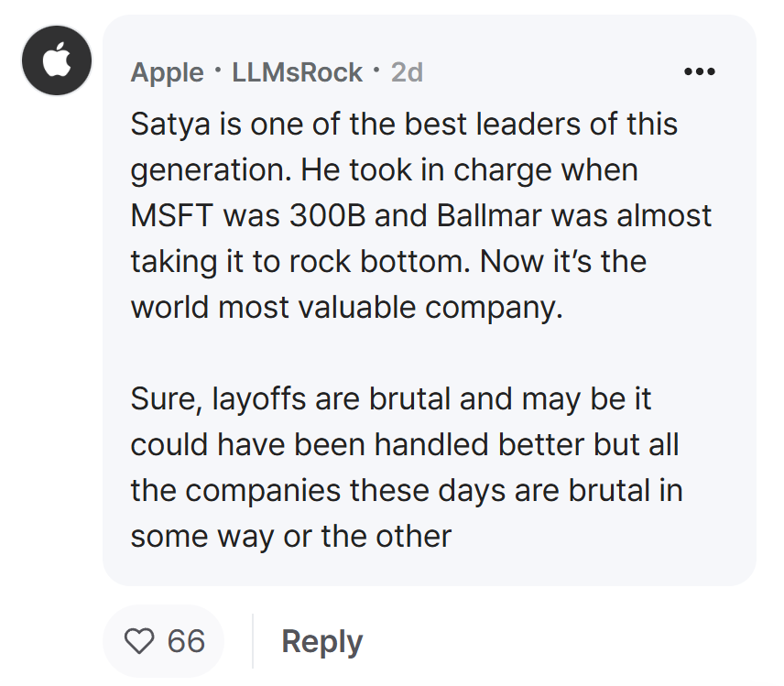The image size is (784, 686).
Task: Click the MSFT text in the comment
Action: click(172, 216)
